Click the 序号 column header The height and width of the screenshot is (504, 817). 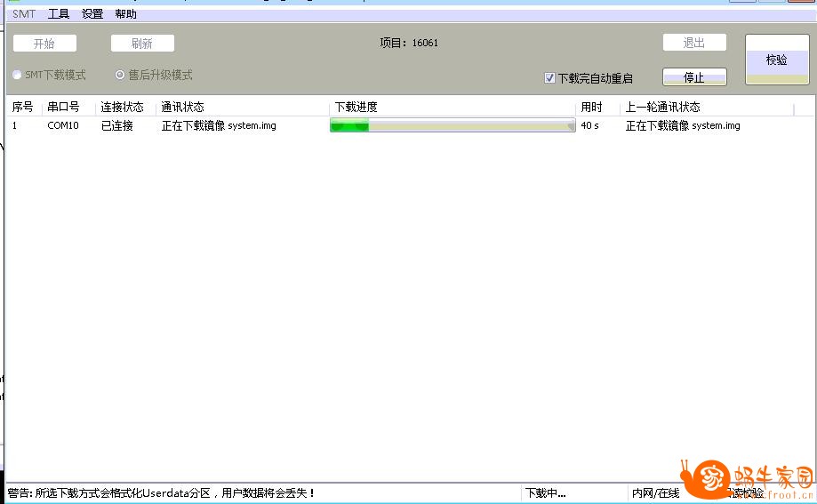(x=22, y=107)
